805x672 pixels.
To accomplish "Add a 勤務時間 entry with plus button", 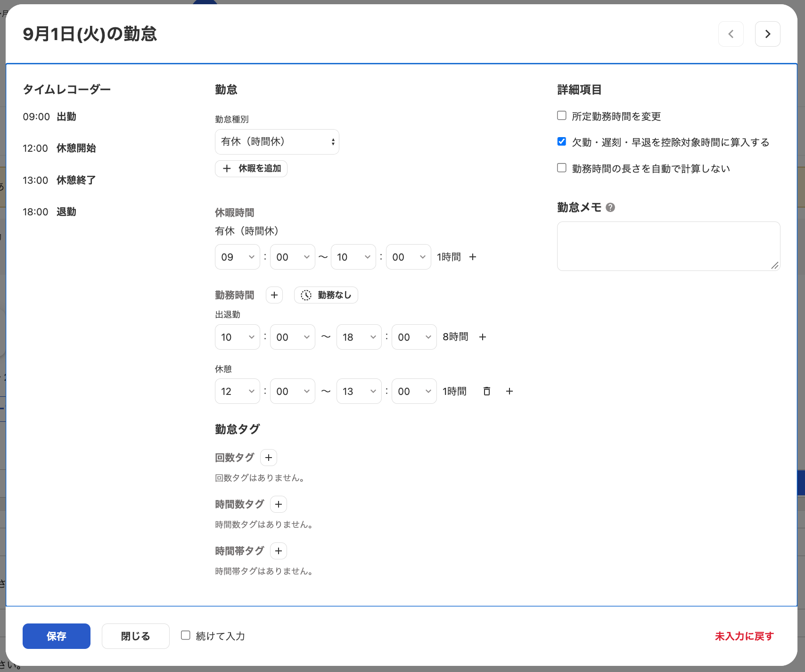I will tap(274, 295).
